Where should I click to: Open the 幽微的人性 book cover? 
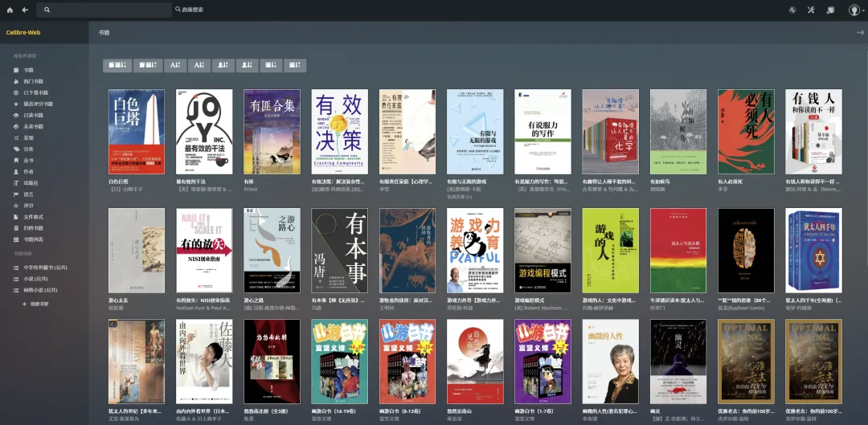pos(611,362)
